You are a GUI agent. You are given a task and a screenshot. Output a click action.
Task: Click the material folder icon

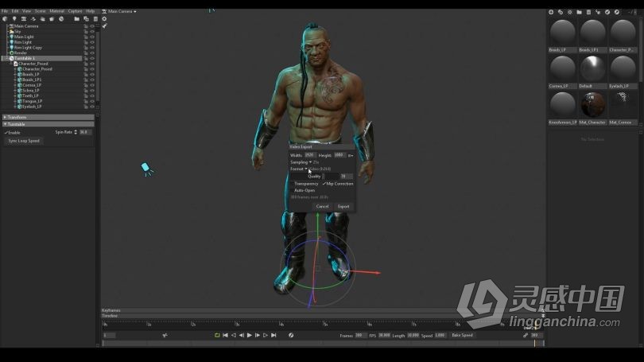[x=579, y=12]
